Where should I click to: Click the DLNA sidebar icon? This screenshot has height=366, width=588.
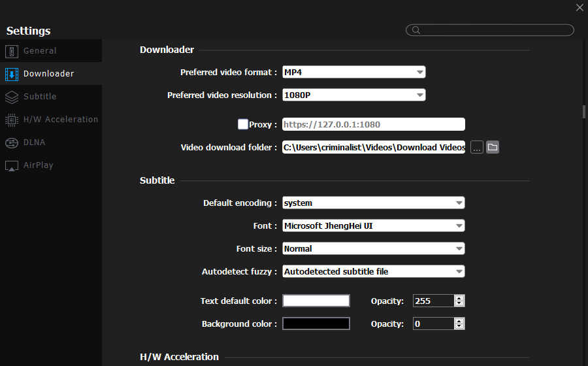pos(12,142)
